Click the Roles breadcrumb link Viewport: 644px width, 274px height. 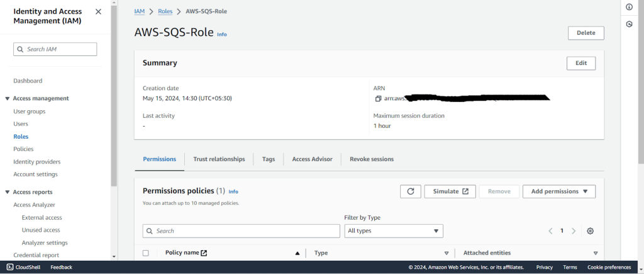pyautogui.click(x=165, y=11)
